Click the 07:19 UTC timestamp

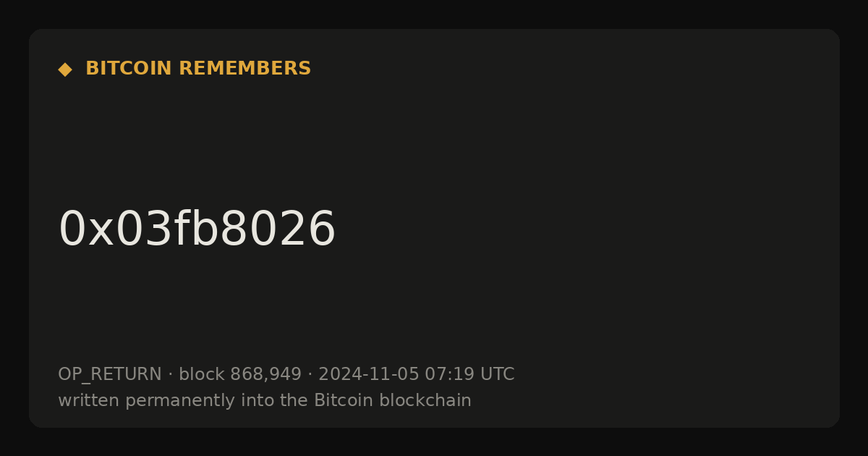tap(469, 375)
